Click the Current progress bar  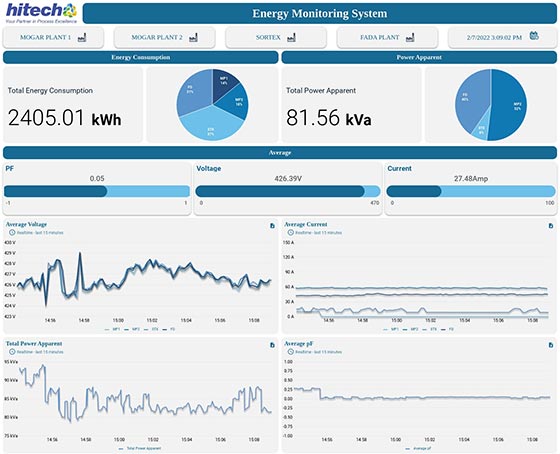pyautogui.click(x=471, y=191)
